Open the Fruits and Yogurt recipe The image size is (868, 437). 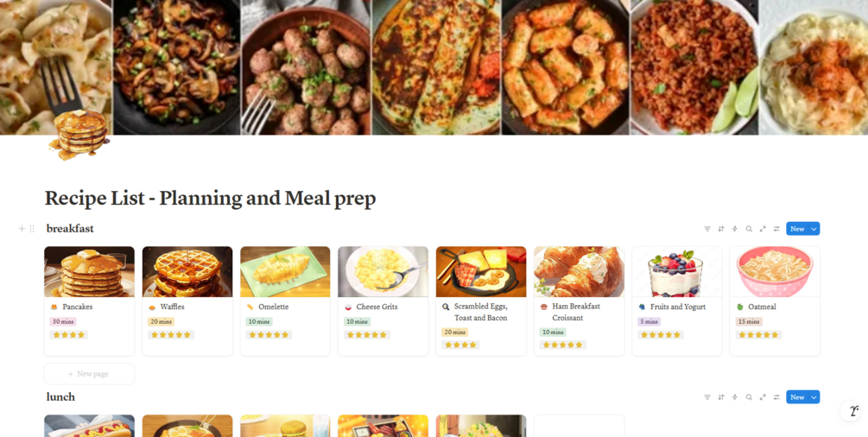click(x=676, y=300)
